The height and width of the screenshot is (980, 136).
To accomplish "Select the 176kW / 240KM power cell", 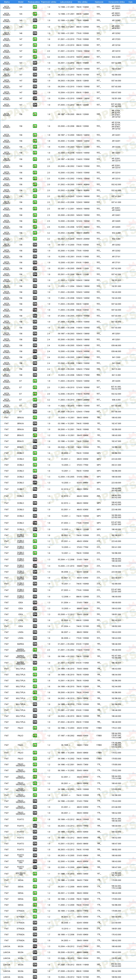I will tap(82, 400).
